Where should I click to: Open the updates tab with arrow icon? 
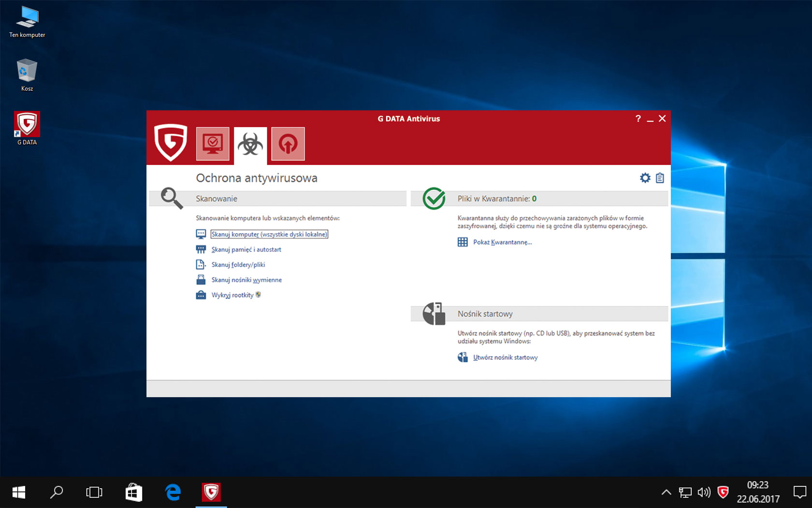click(288, 144)
